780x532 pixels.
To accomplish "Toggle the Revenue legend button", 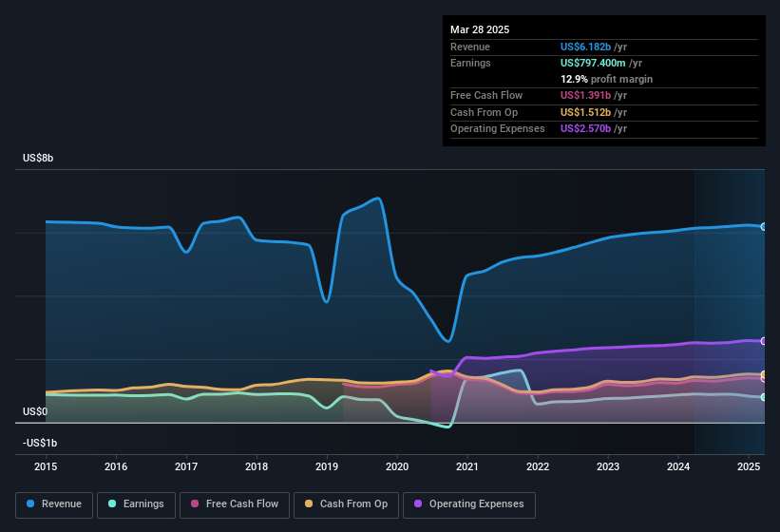I will pos(54,505).
